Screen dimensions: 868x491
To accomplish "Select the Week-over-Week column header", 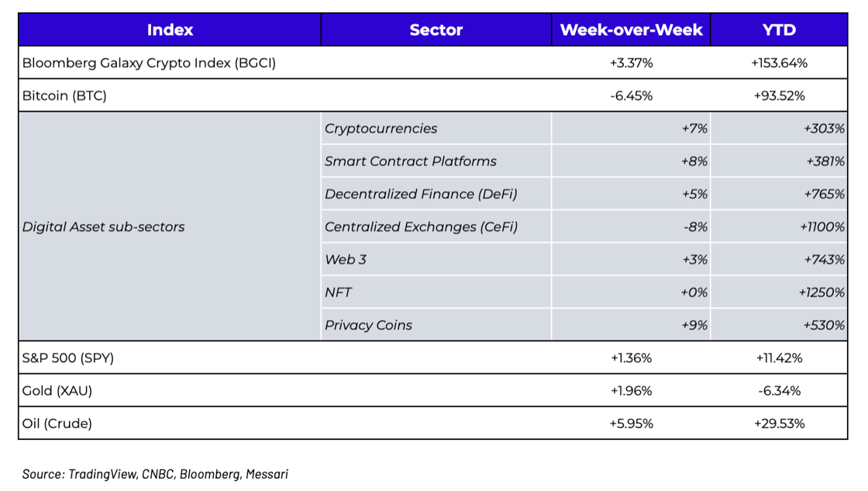I will tap(631, 30).
